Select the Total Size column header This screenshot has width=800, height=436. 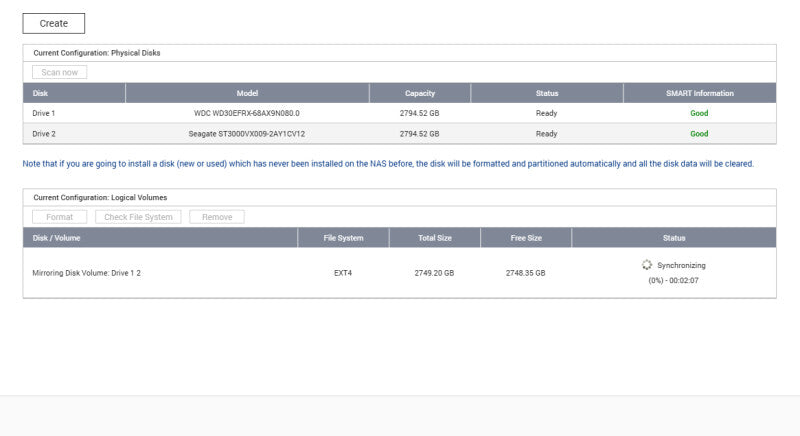pos(435,238)
